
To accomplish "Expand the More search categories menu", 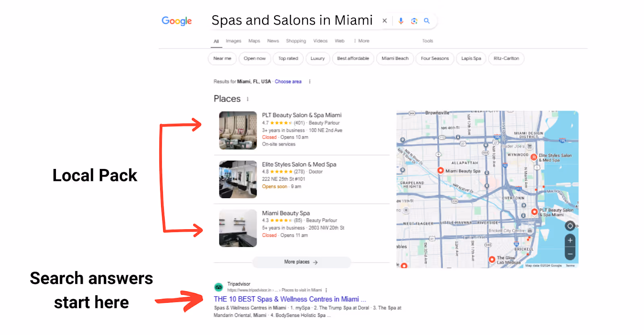I will (361, 41).
